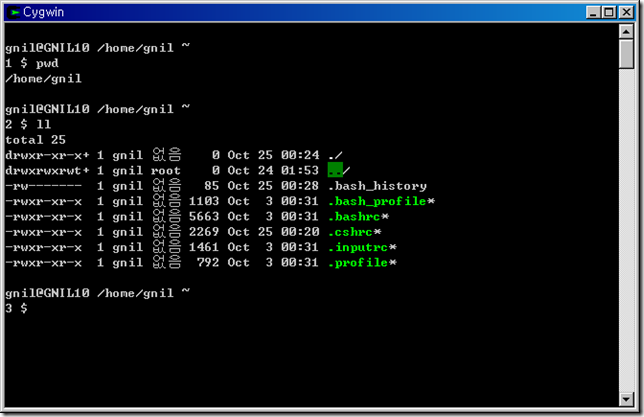Screen dimensions: 644x417
Task: Click the '.bash_profile*' file name
Action: coord(382,201)
